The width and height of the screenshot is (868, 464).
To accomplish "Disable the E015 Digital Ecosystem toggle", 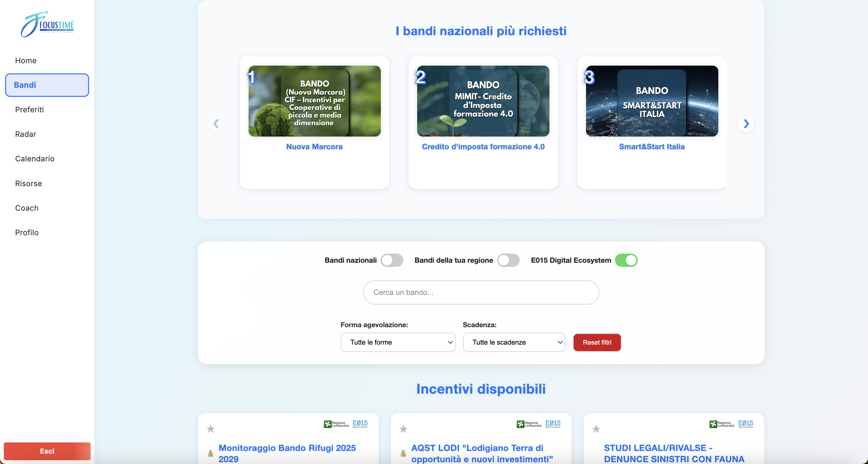I will pos(626,260).
